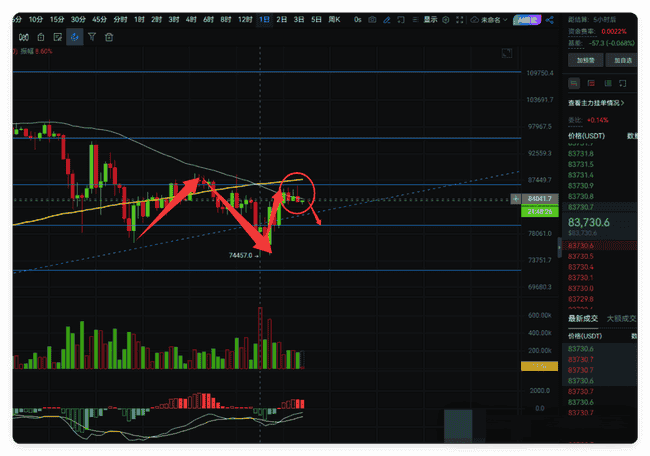Toggle the highlighted magnet sync tool
The width and height of the screenshot is (650, 456).
[x=74, y=36]
